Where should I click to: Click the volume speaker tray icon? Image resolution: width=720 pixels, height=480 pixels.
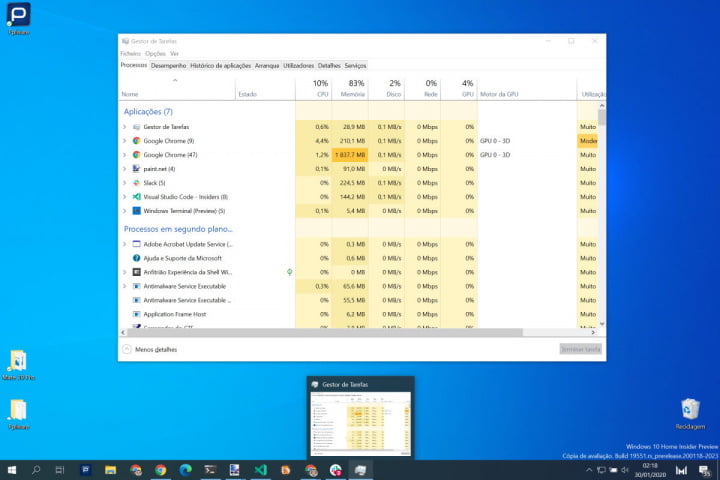click(x=625, y=470)
